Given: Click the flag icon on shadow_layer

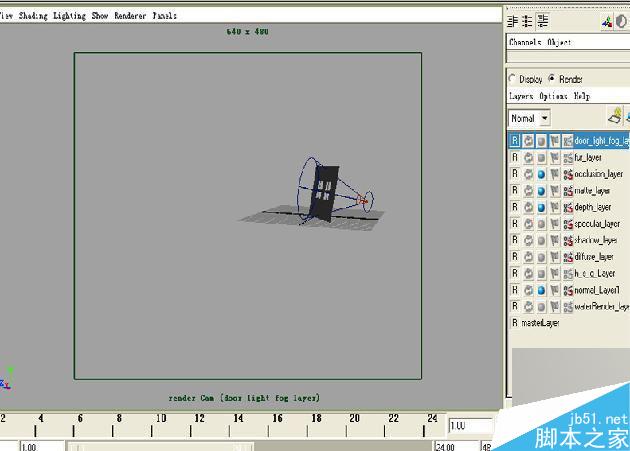Looking at the screenshot, I should pos(554,240).
